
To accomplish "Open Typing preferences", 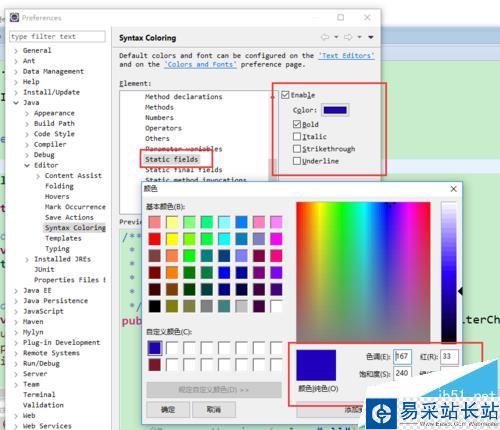I will click(57, 249).
